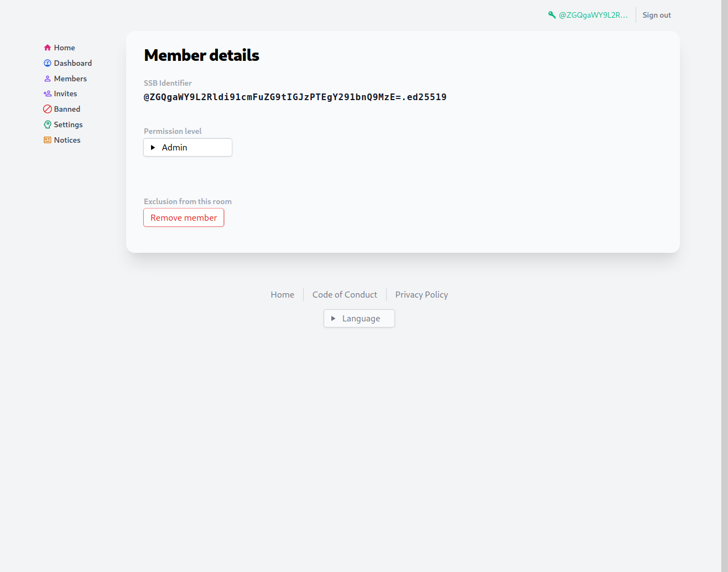Open the Language selector at the bottom
The width and height of the screenshot is (728, 572).
point(358,318)
